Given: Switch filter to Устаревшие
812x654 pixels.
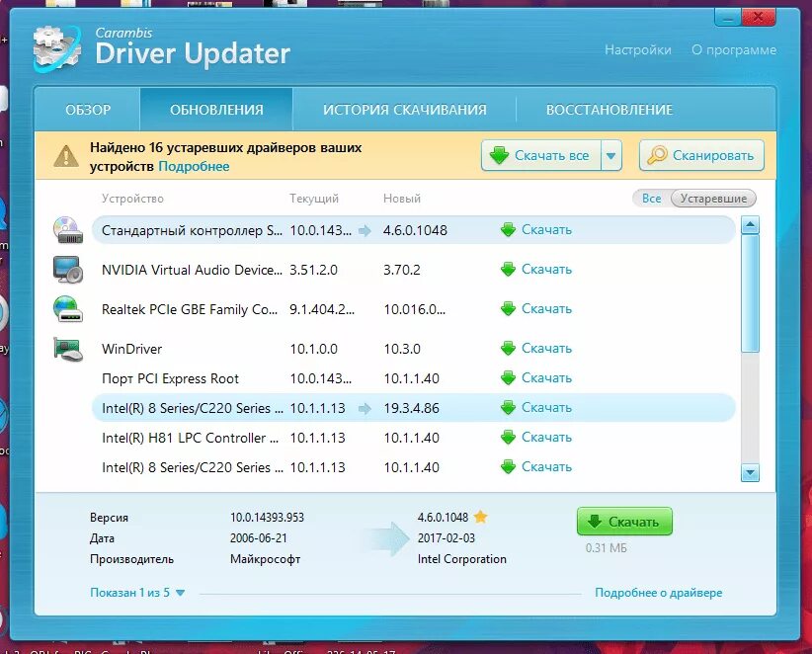Looking at the screenshot, I should point(713,199).
